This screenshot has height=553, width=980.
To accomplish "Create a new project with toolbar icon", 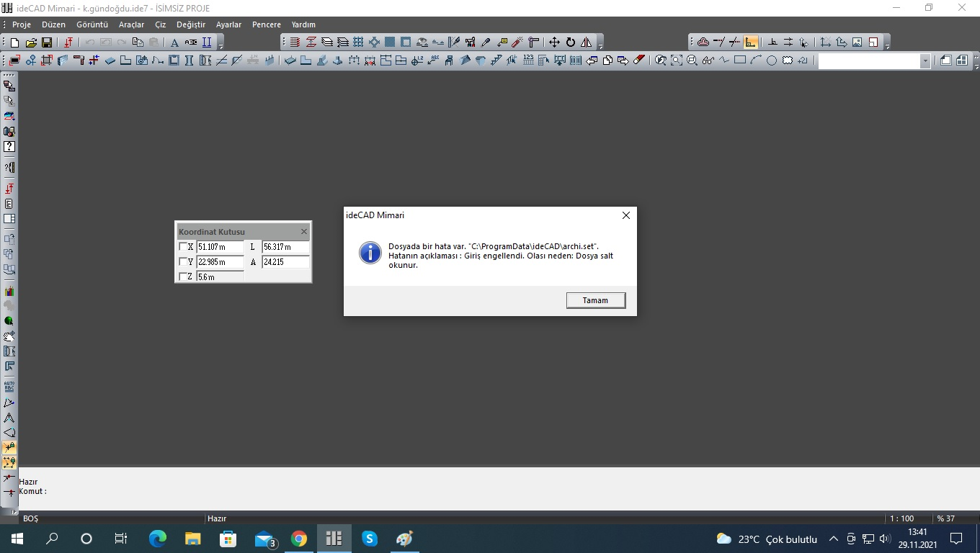I will tap(15, 42).
